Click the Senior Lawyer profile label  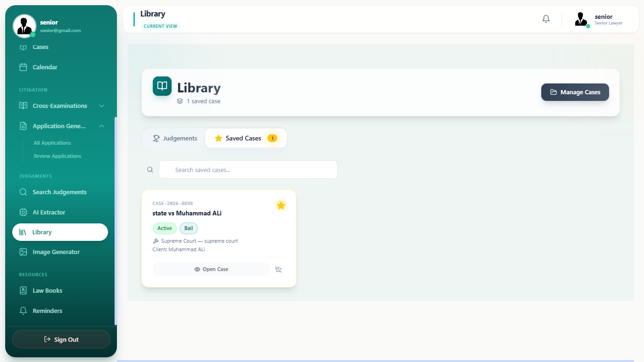click(609, 23)
